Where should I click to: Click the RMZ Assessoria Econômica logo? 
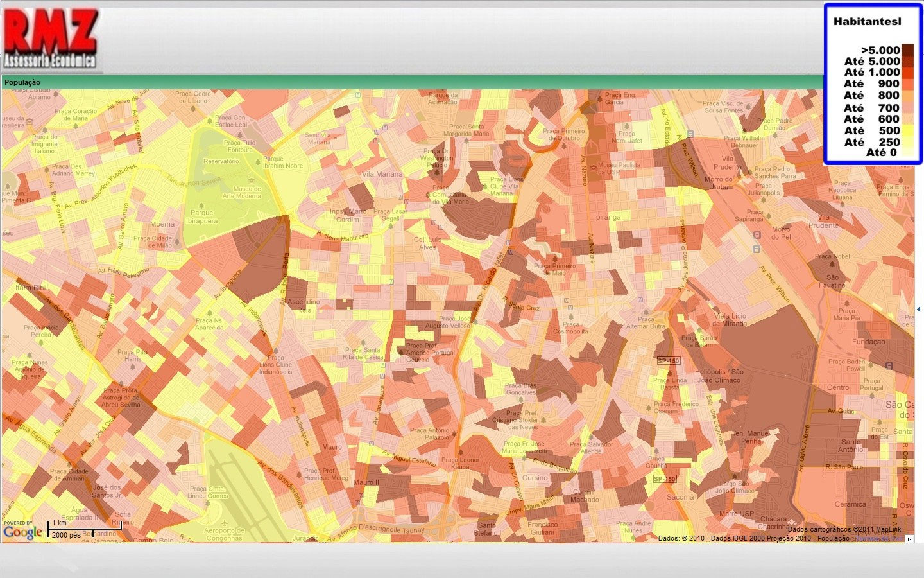click(x=51, y=39)
